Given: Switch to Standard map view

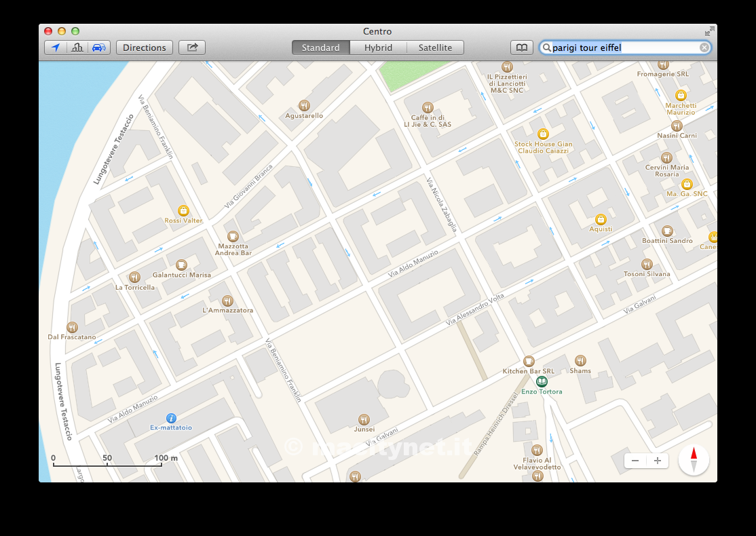Looking at the screenshot, I should pos(320,47).
